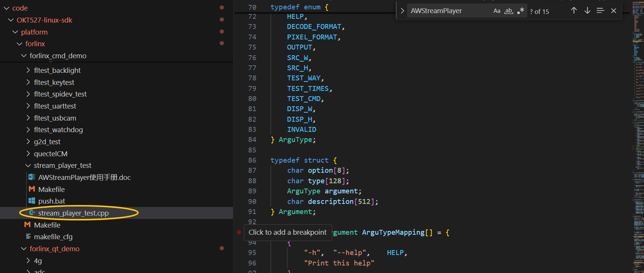
Task: Click the "Print this help" string
Action: (339, 263)
